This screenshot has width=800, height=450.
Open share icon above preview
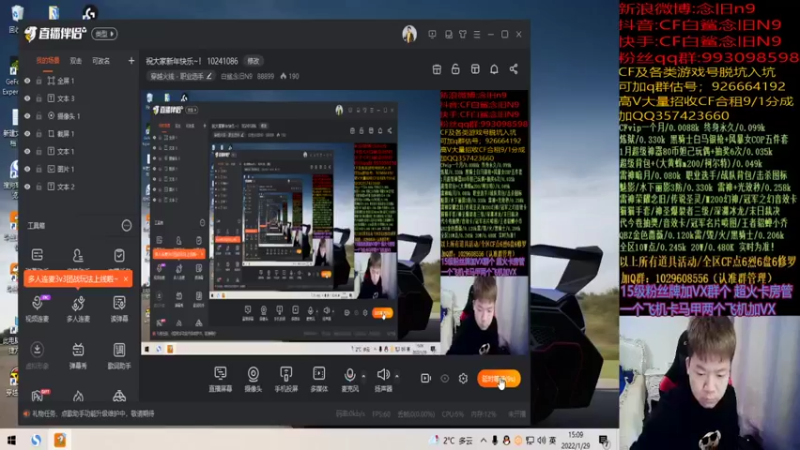(514, 69)
